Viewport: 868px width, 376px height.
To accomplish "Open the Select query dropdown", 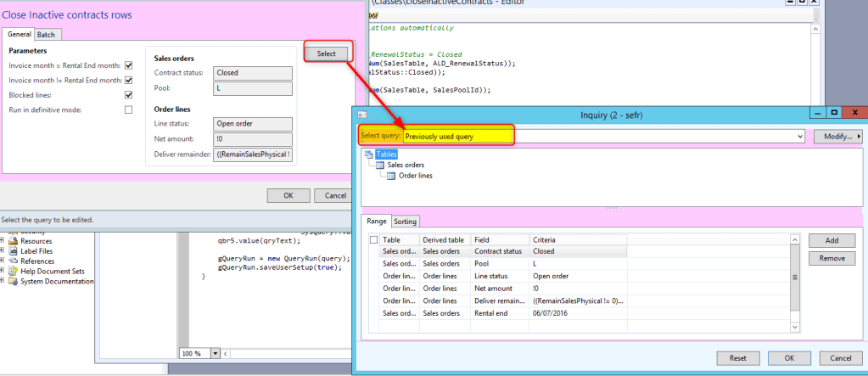I will click(x=800, y=136).
